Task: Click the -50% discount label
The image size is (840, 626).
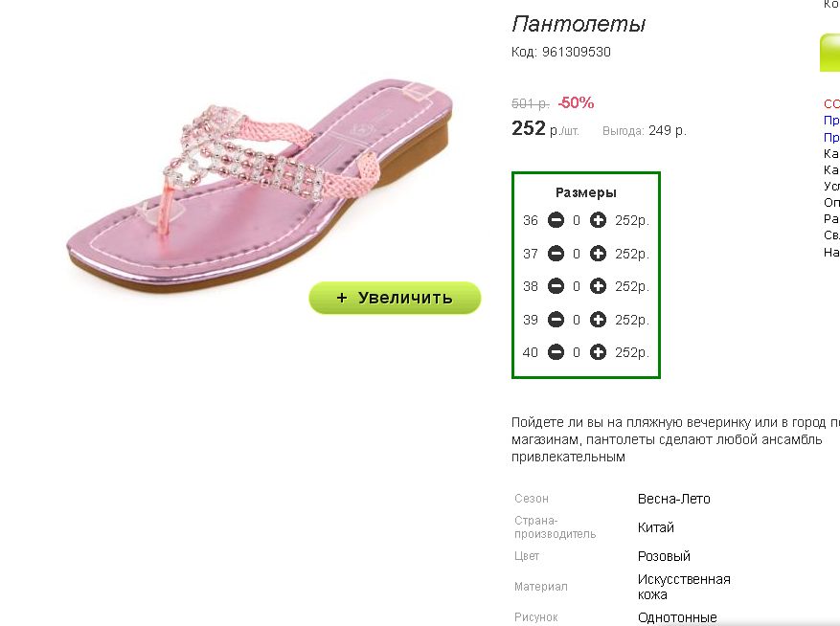Action: [576, 102]
